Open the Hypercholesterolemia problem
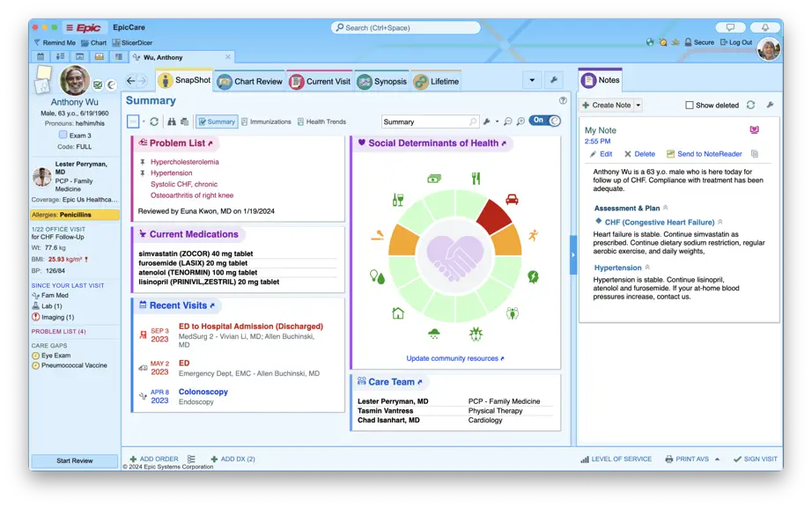812x507 pixels. point(184,162)
